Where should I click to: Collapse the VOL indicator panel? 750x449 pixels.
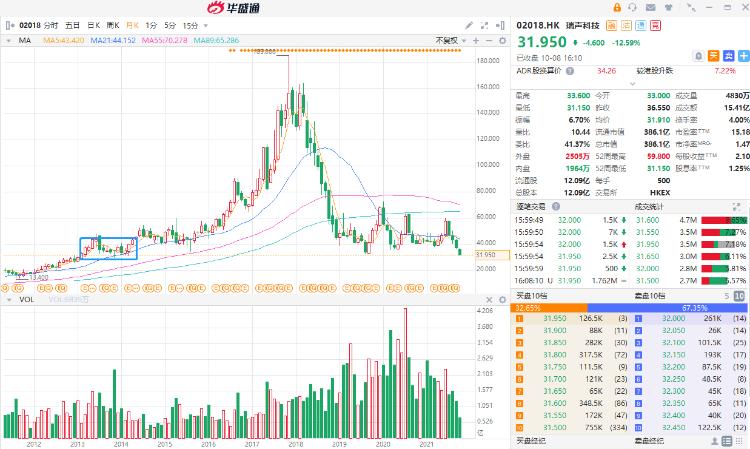[9, 300]
